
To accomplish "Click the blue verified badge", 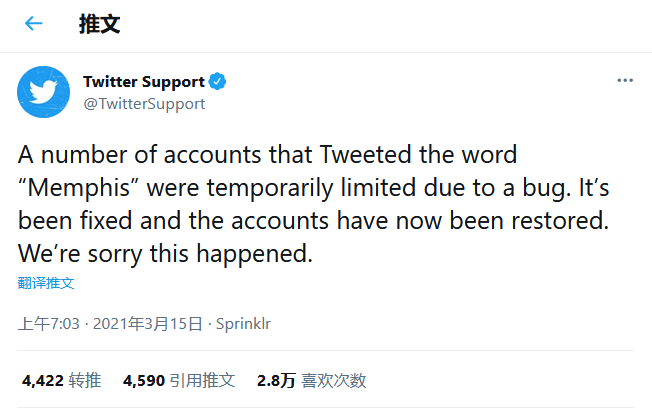I will pos(218,82).
